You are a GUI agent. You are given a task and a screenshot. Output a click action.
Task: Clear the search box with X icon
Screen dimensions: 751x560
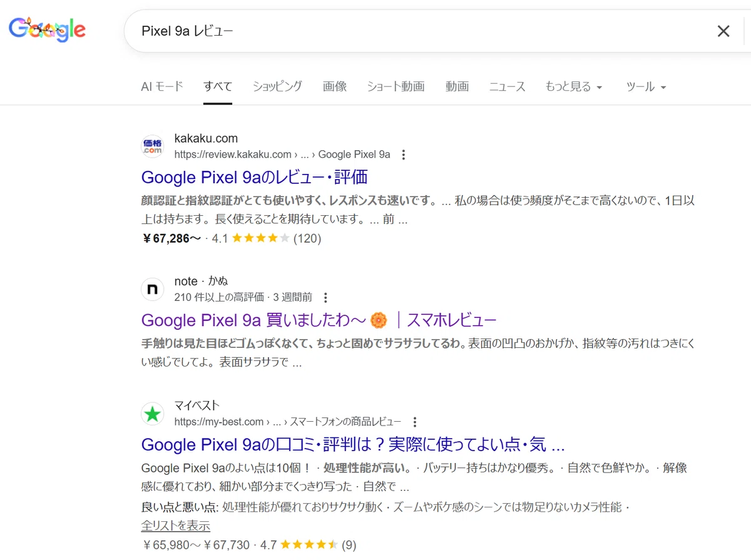point(723,31)
